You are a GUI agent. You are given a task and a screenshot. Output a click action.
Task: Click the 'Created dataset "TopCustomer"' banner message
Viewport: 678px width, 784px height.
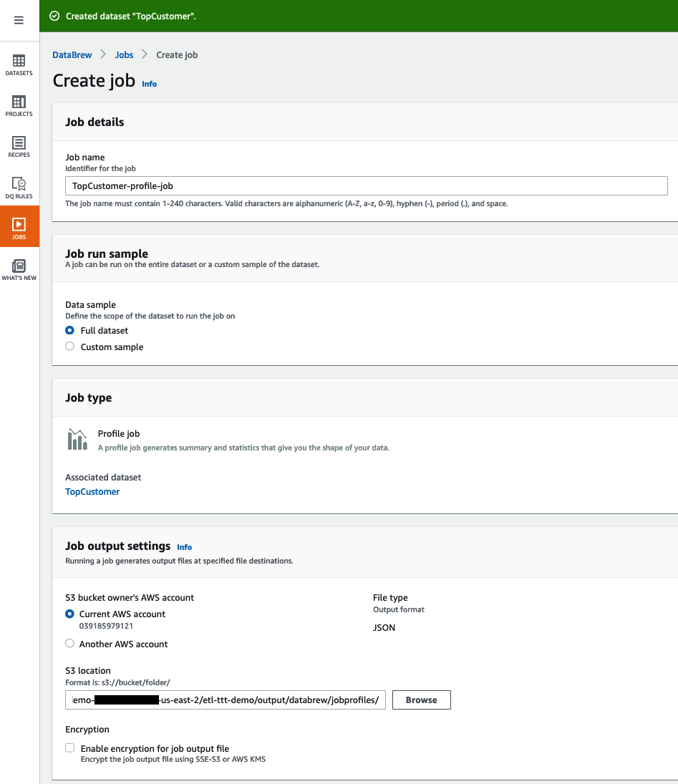[x=130, y=16]
